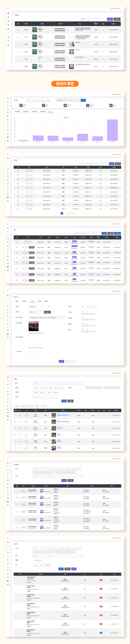Click home icon in member list sidebar
This screenshot has width=130, height=644.
point(8,159)
